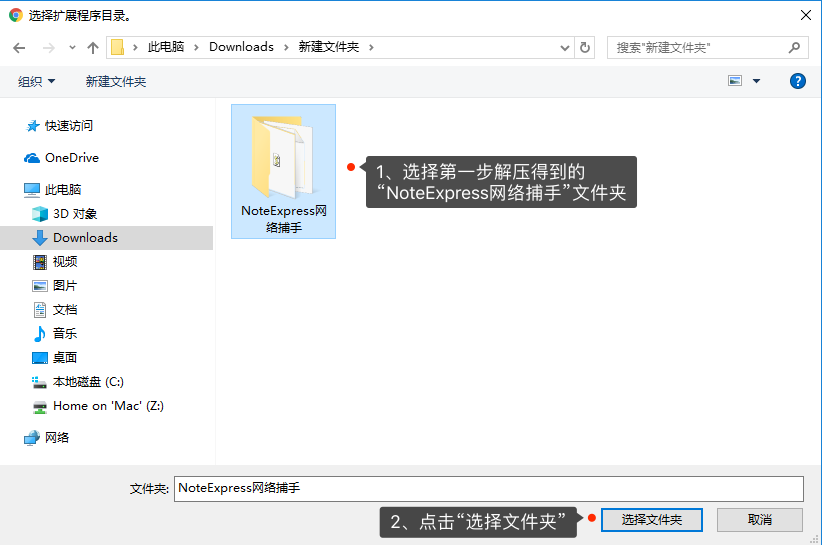This screenshot has height=545, width=822.
Task: Open 桌面 folder in sidebar
Action: (55, 358)
